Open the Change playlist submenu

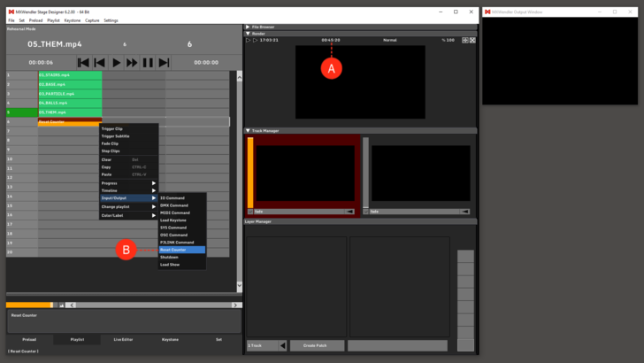128,206
